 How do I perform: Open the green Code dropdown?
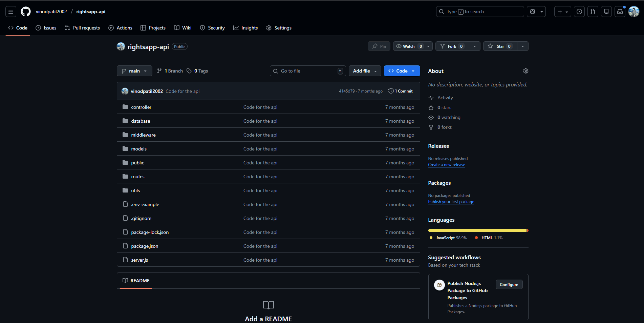tap(402, 71)
